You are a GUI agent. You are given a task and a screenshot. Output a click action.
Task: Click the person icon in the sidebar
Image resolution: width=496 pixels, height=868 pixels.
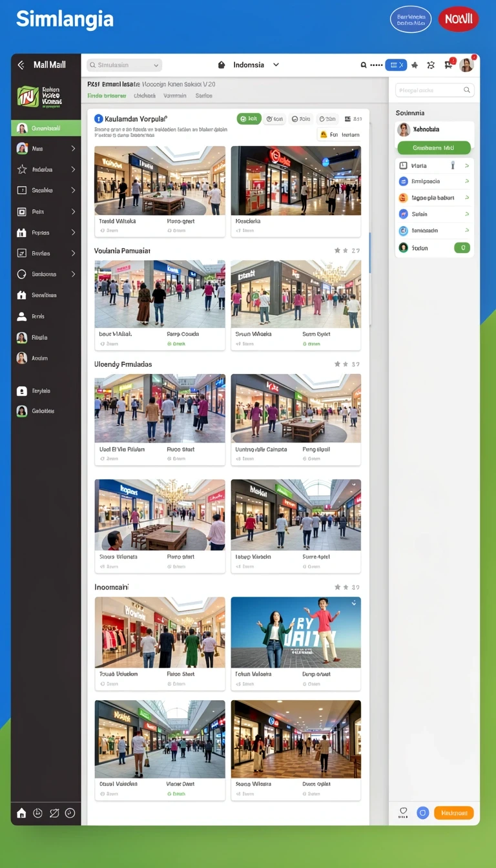point(22,316)
